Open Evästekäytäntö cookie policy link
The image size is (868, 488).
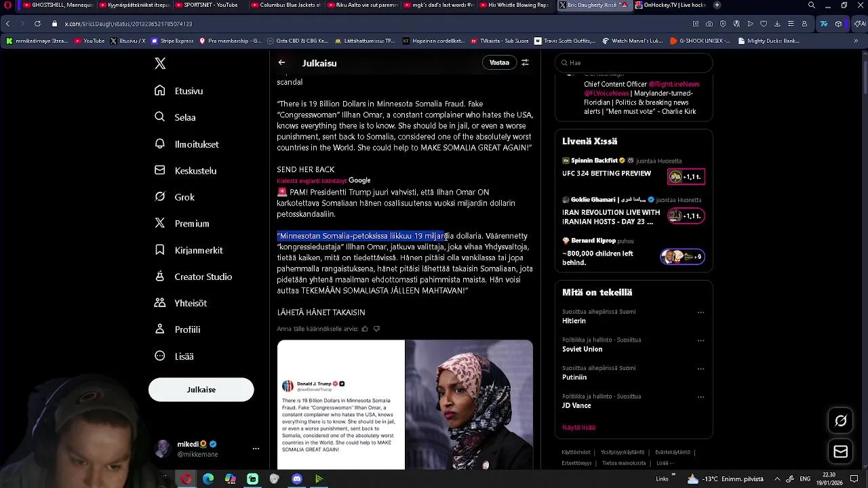tap(673, 452)
